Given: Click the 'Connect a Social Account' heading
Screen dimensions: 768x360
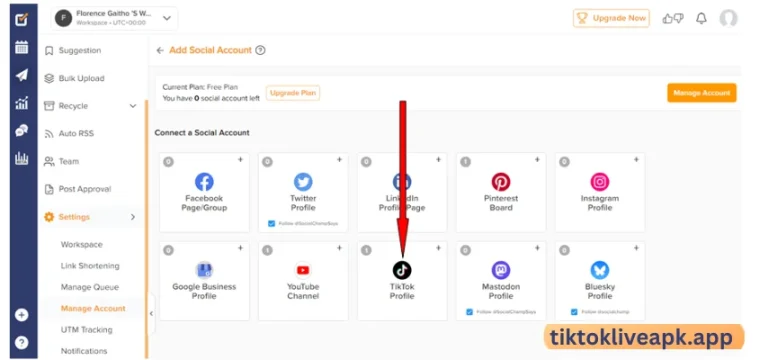Looking at the screenshot, I should click(202, 133).
